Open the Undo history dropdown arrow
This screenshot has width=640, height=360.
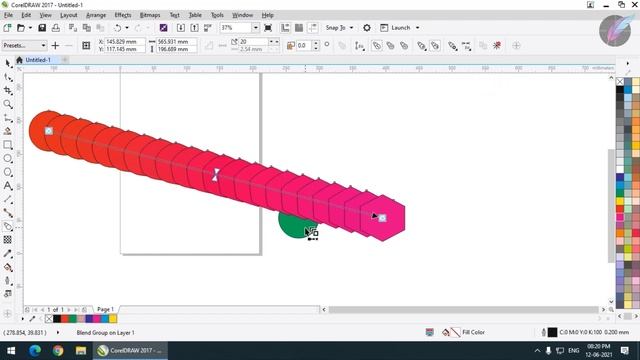coord(127,28)
